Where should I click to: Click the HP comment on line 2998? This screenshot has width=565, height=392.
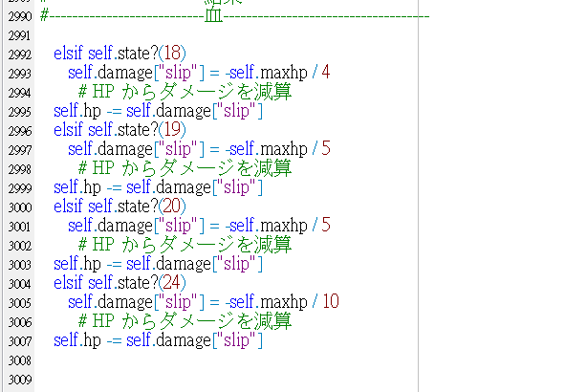(x=185, y=168)
